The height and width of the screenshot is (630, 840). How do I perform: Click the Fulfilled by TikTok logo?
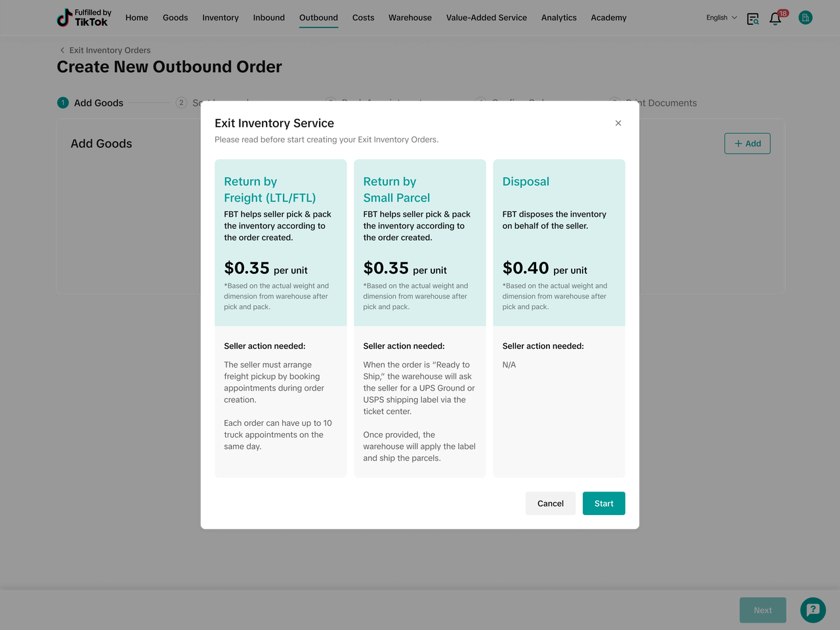point(83,18)
